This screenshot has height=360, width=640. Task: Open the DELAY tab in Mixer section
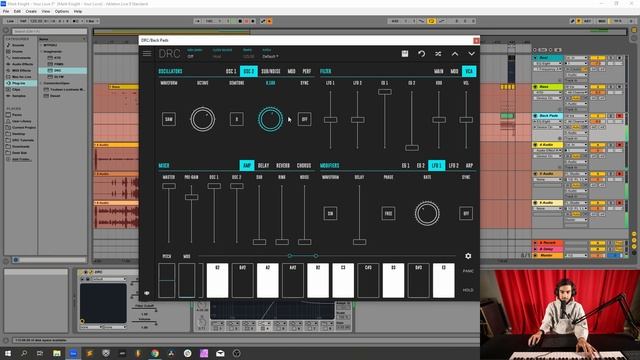(x=263, y=165)
